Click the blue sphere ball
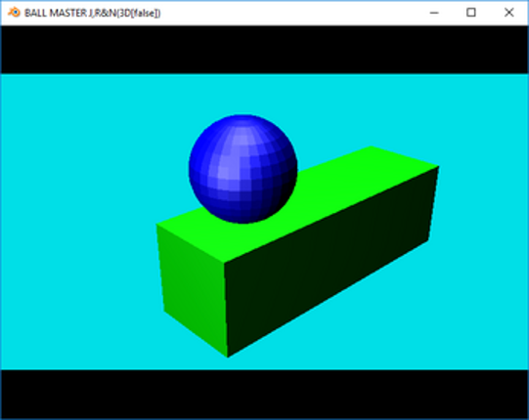The height and width of the screenshot is (420, 529). (x=242, y=169)
